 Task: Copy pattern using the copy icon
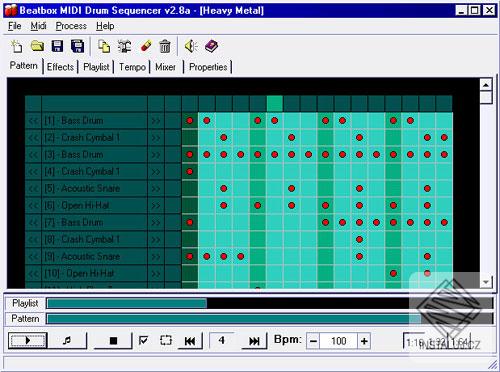(104, 46)
